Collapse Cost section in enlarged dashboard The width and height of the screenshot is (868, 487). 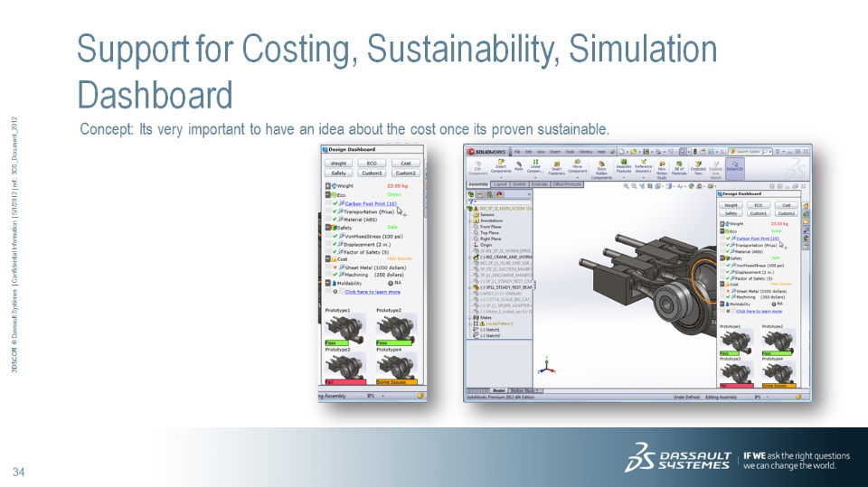[x=327, y=259]
